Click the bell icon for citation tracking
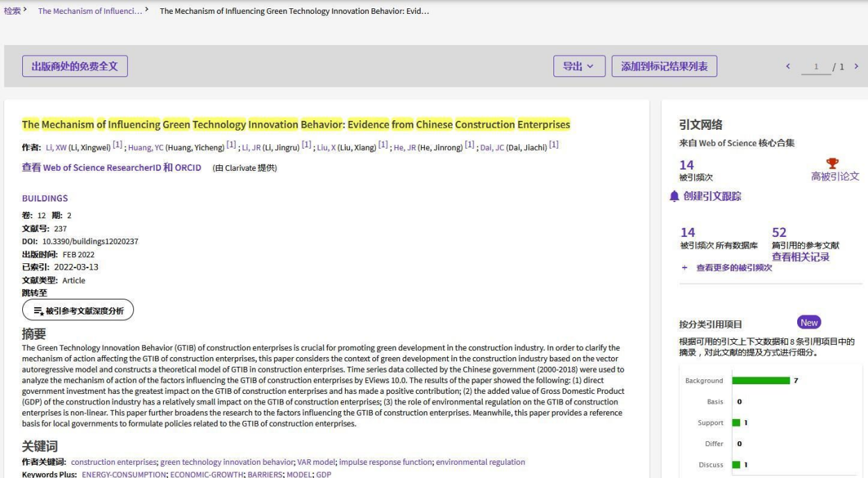Image resolution: width=868 pixels, height=478 pixels. (674, 197)
